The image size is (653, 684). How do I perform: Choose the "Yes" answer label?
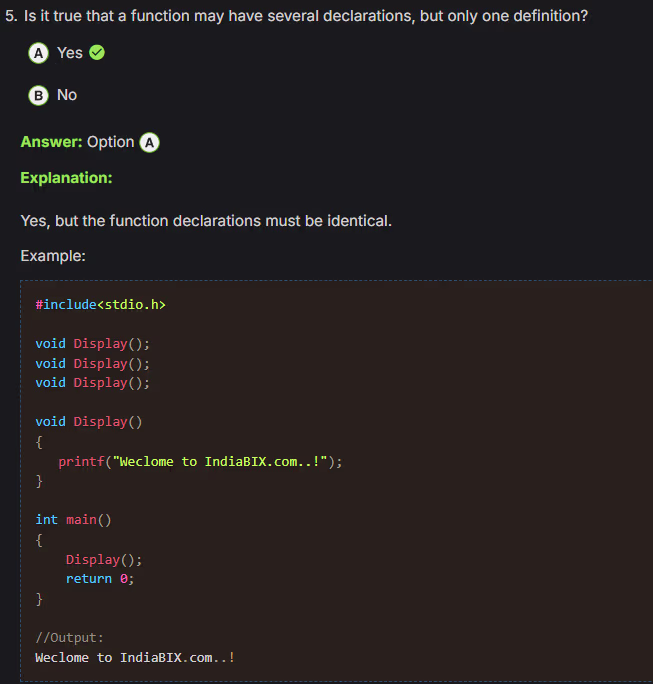click(70, 53)
